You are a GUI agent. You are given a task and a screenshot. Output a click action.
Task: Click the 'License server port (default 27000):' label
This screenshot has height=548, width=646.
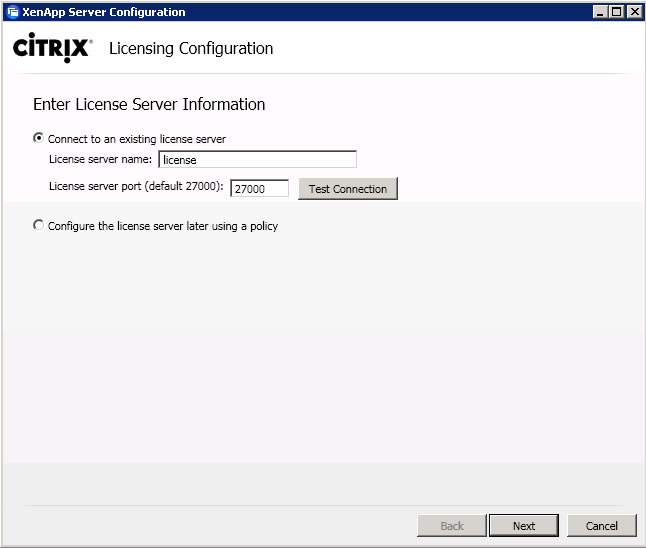[136, 186]
